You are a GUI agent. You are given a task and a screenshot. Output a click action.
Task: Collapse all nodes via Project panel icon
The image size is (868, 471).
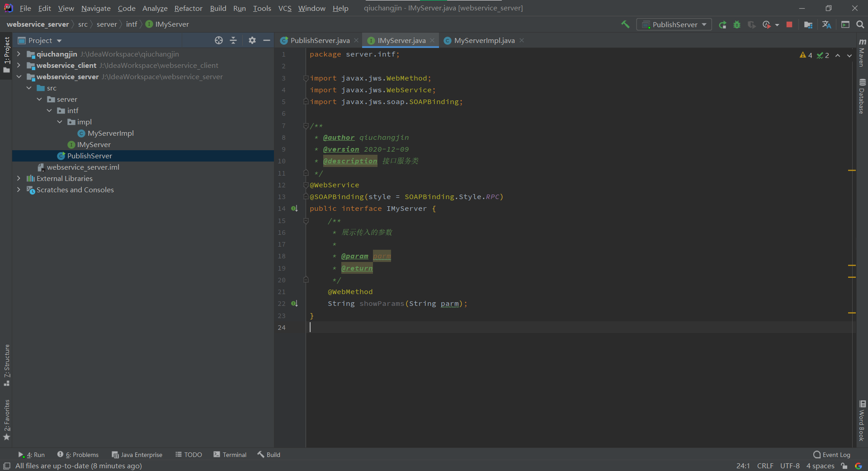(233, 40)
